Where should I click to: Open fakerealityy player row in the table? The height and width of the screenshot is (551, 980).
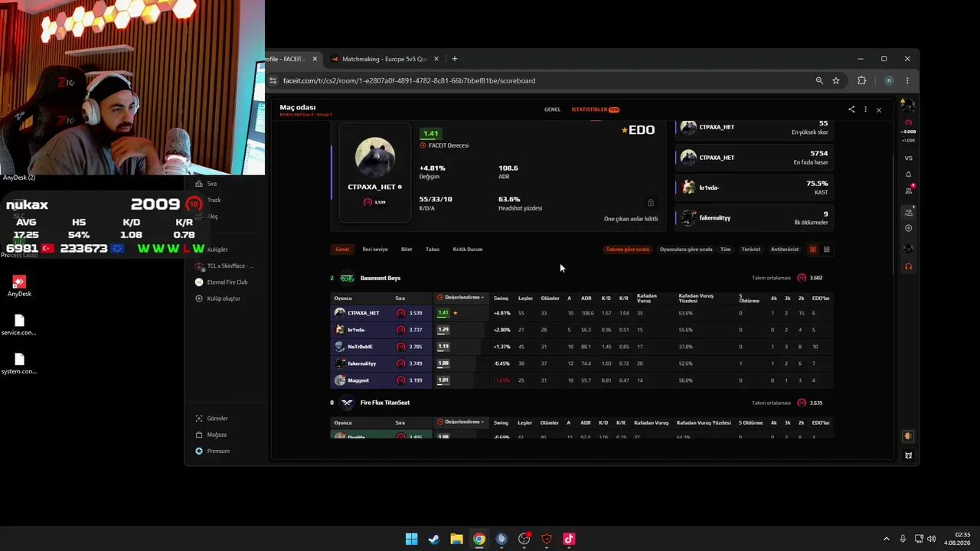pos(582,364)
